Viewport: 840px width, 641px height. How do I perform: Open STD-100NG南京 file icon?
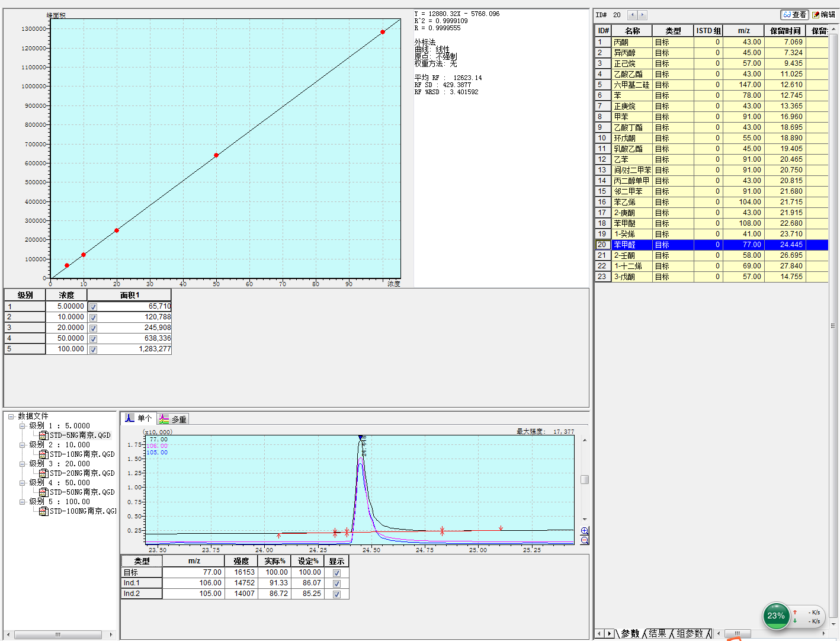pyautogui.click(x=43, y=511)
